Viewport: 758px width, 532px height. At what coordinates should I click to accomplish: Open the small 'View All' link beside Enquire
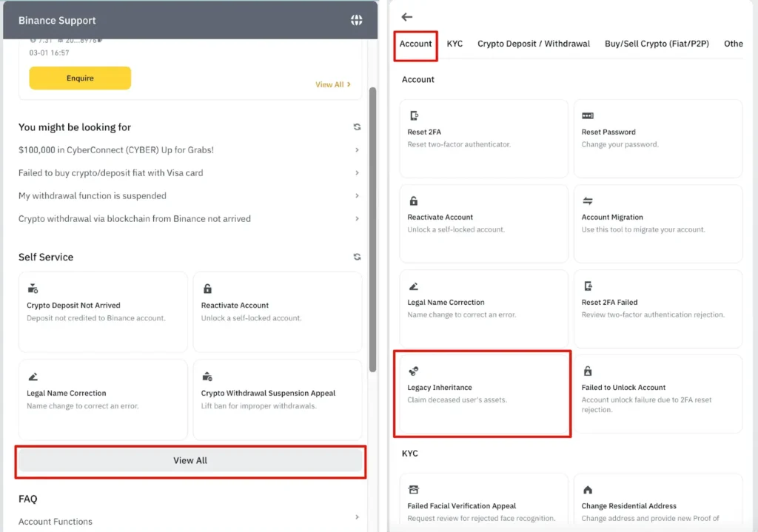coord(332,84)
